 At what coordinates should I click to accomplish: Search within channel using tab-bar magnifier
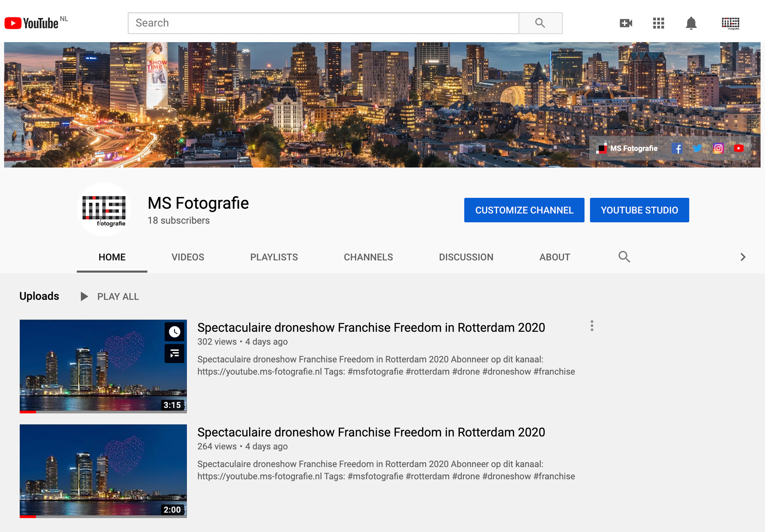[x=624, y=257]
